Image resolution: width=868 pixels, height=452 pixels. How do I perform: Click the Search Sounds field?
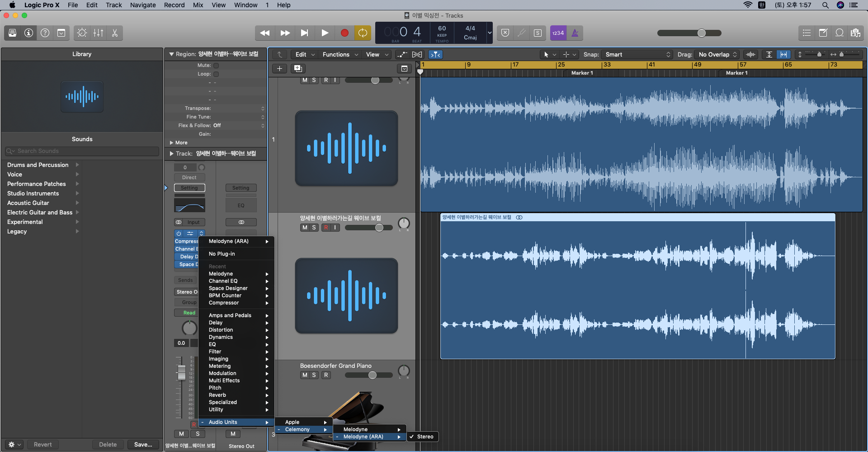coord(82,151)
